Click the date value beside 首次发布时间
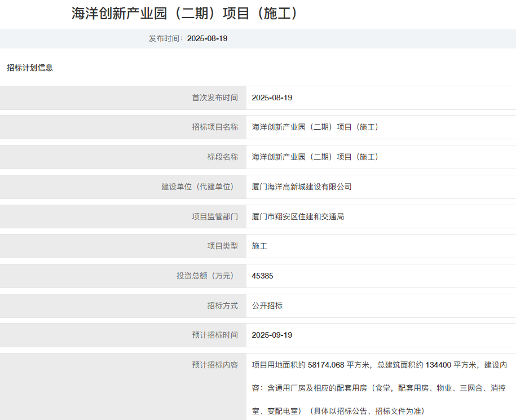Screen dimensions: 516x420 point(272,98)
